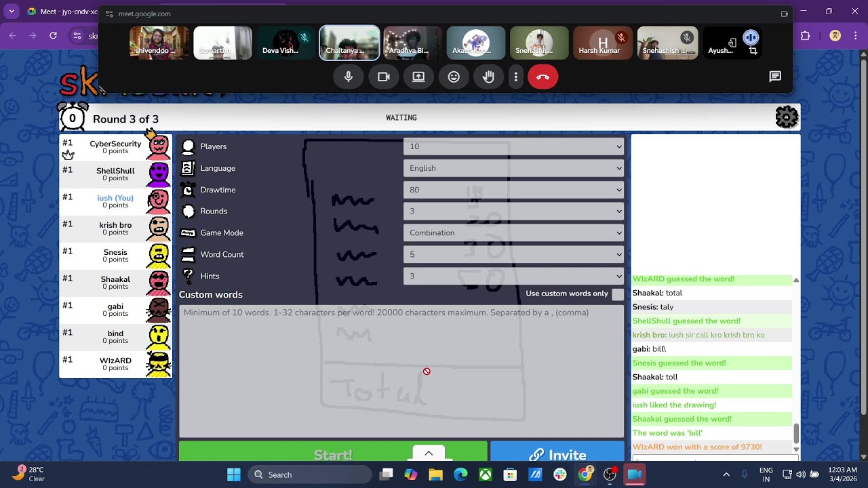Select gabi player avatar
868x488 pixels.
[158, 310]
